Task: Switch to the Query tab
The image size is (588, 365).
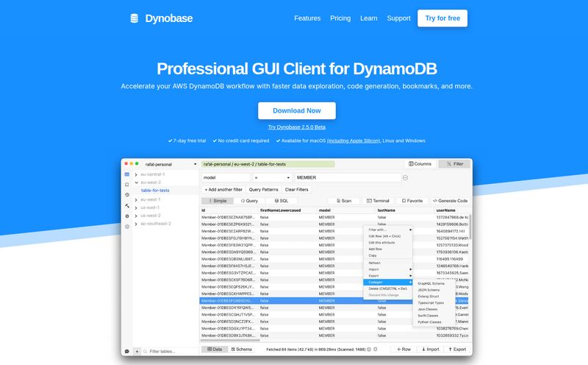Action: (x=249, y=201)
